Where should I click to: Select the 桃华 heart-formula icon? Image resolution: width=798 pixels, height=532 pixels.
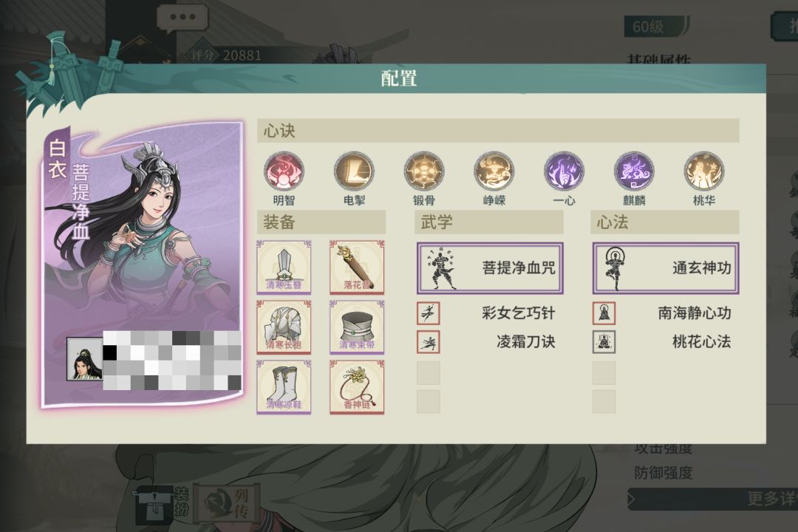pos(704,171)
